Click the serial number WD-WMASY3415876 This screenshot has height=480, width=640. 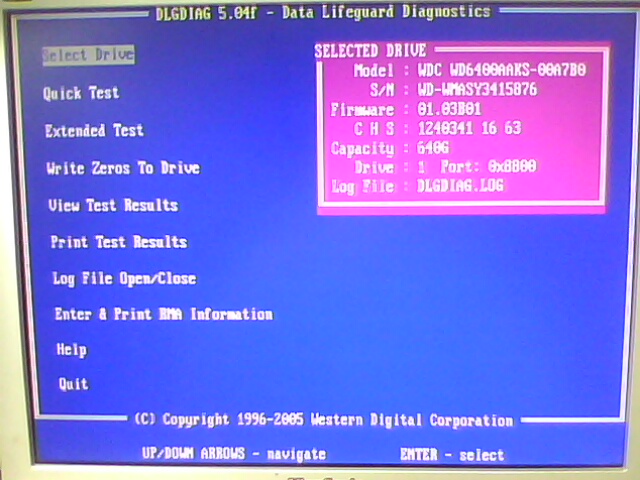[x=477, y=89]
